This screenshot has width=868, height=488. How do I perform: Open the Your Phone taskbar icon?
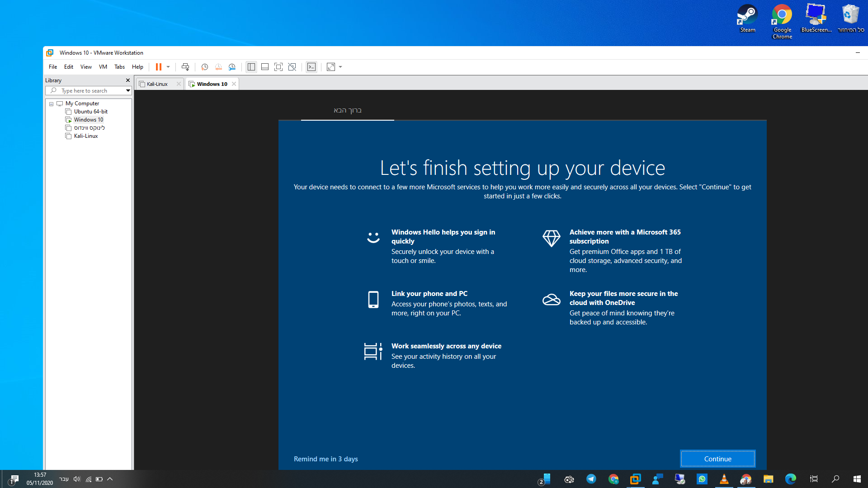(x=544, y=479)
